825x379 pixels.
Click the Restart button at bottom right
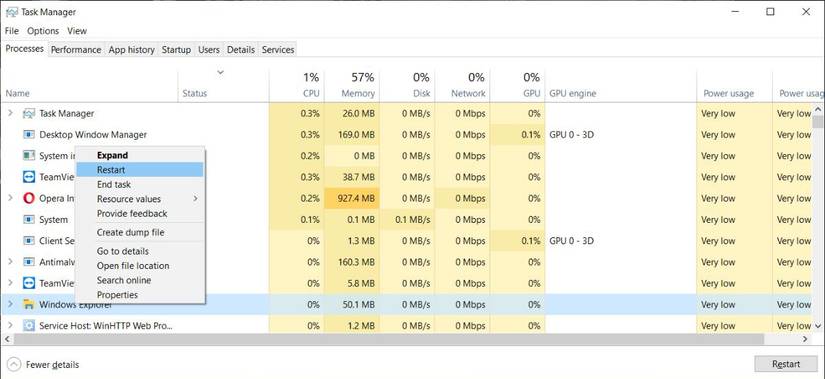tap(786, 364)
